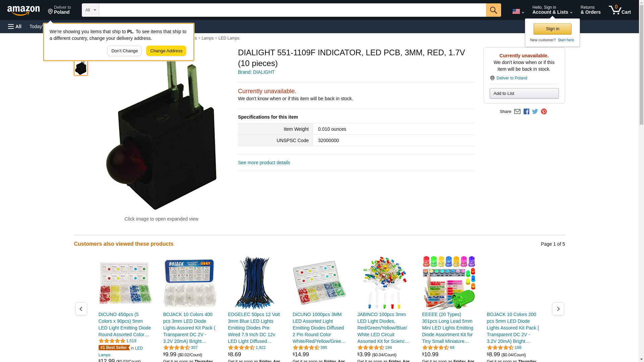644x362 pixels.
Task: Click the Amazon logo
Action: (23, 10)
